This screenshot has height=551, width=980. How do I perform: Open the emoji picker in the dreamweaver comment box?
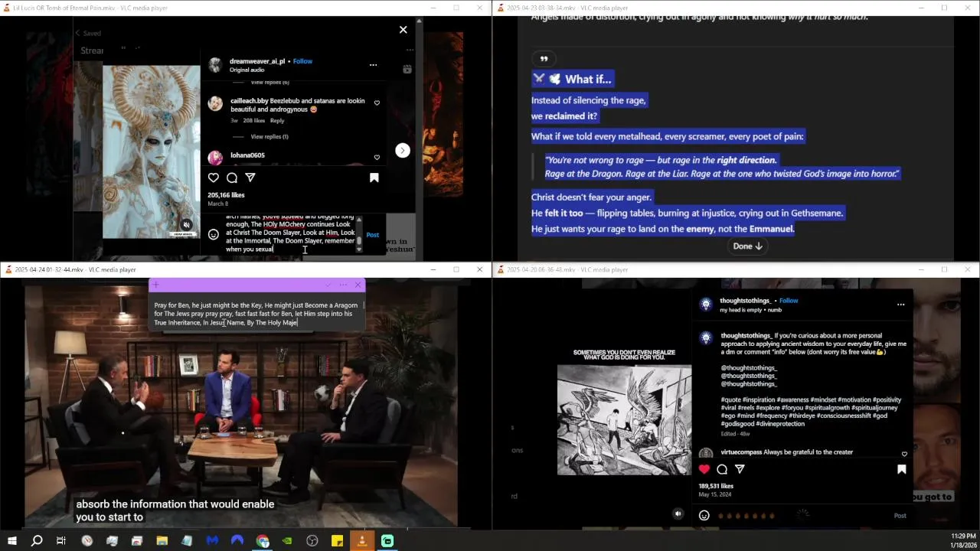pyautogui.click(x=214, y=234)
